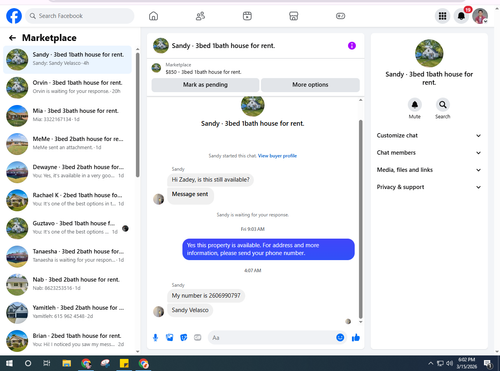The width and height of the screenshot is (500, 371).
Task: Show hidden system tray icons
Action: click(430, 363)
